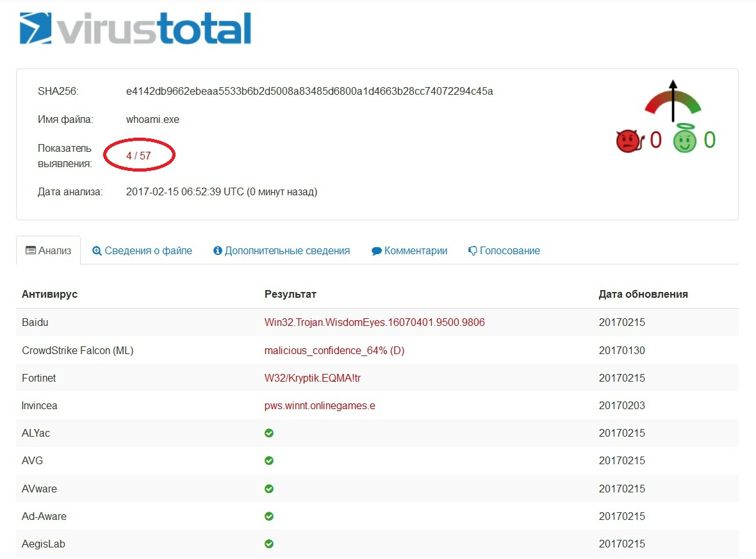Image resolution: width=756 pixels, height=559 pixels.
Task: Click the detection ratio 4 / 57
Action: click(138, 156)
